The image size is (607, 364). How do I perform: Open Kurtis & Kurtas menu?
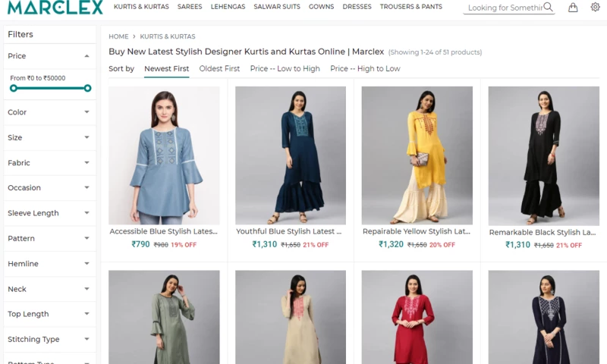(x=141, y=7)
